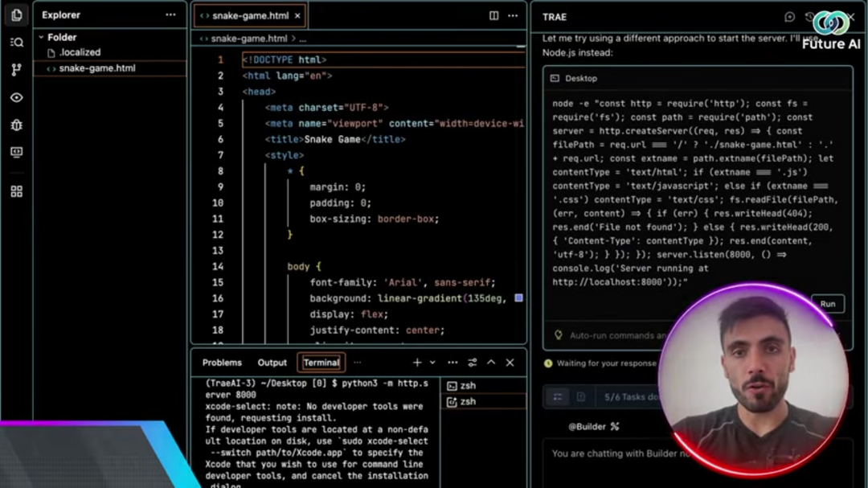Image resolution: width=868 pixels, height=488 pixels.
Task: Maximize the terminal panel using the up chevron
Action: pos(491,363)
